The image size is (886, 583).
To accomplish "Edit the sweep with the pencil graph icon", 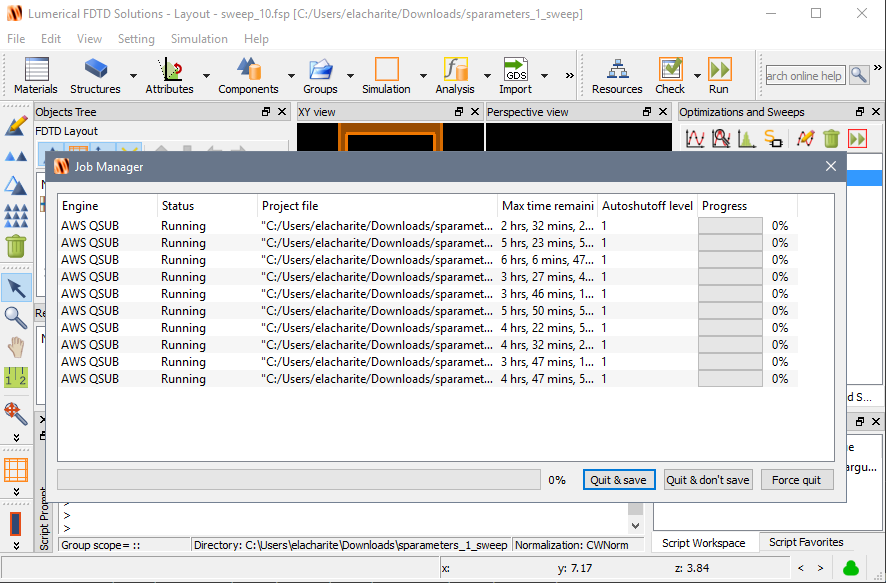I will (805, 138).
